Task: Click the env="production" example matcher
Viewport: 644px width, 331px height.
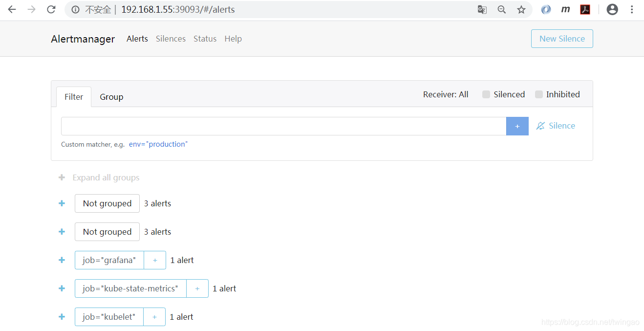Action: coord(158,144)
